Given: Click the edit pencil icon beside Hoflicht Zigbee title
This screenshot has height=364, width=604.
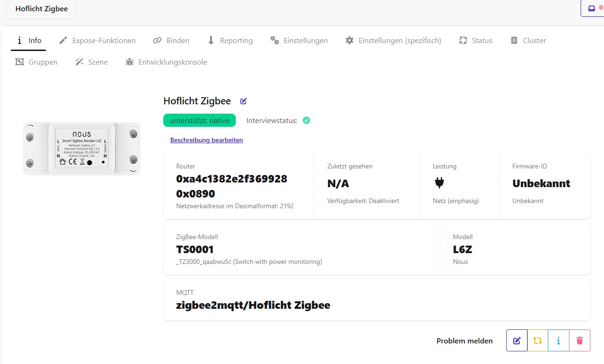Looking at the screenshot, I should pos(243,101).
